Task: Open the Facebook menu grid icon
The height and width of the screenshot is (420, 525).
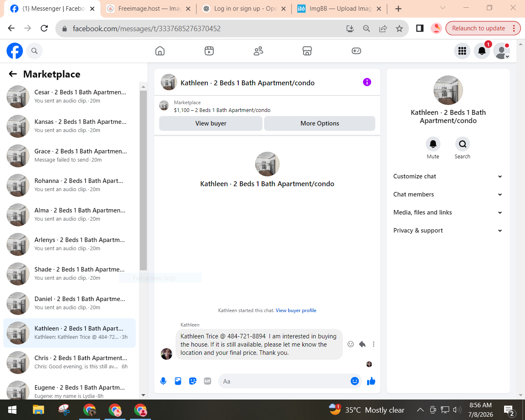Action: (462, 51)
